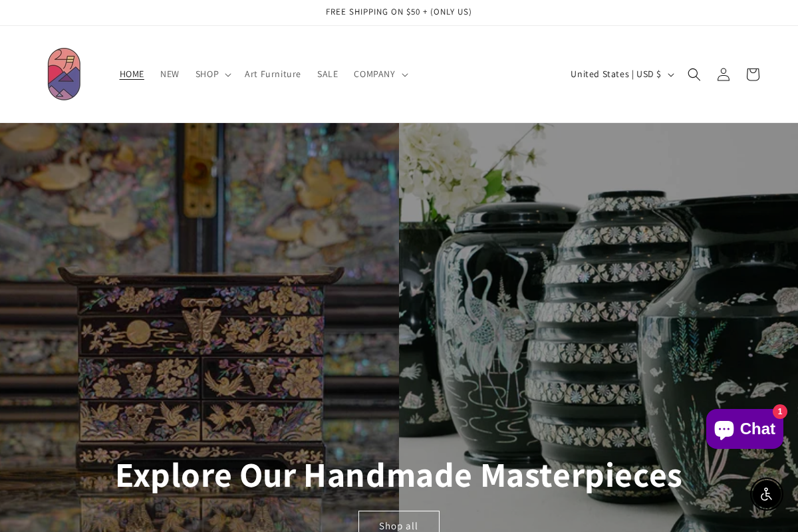Go to the HOME menu item

[x=132, y=74]
